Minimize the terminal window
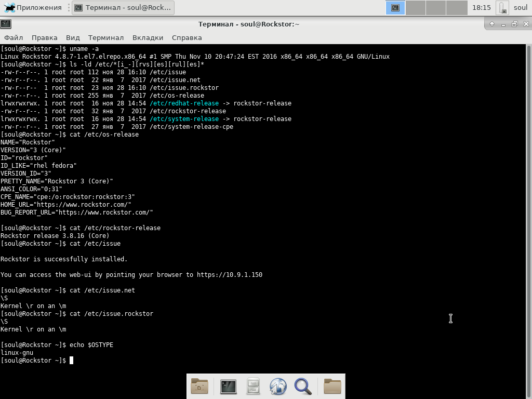The image size is (532, 399). (x=503, y=24)
